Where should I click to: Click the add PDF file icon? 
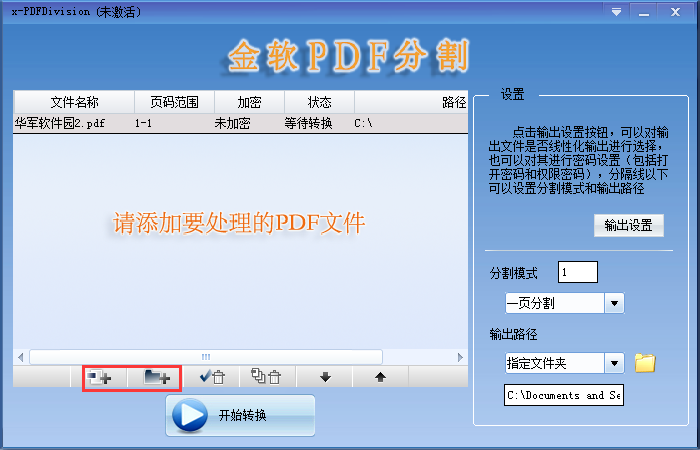coord(99,377)
